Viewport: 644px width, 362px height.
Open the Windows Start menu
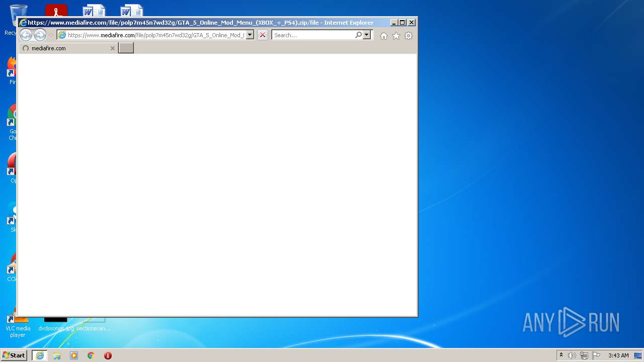14,355
